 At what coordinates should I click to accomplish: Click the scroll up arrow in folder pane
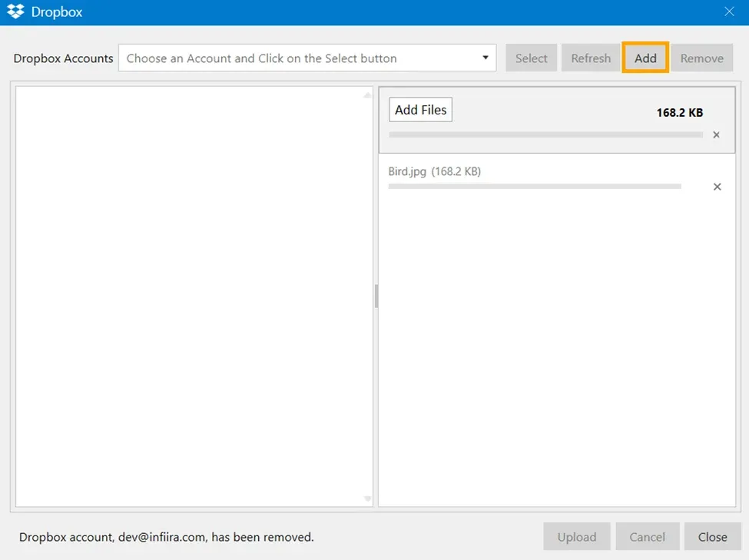coord(367,94)
